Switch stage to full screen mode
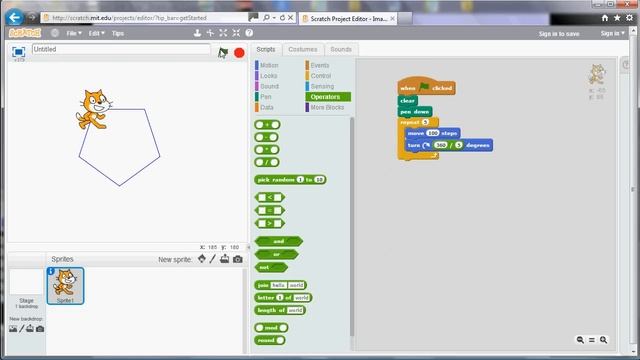The width and height of the screenshot is (640, 360). click(x=18, y=52)
